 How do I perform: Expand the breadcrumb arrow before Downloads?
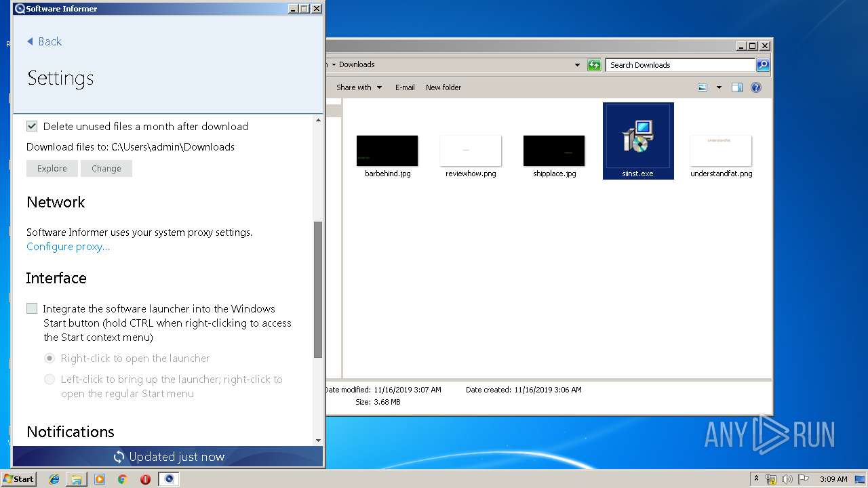[x=334, y=65]
